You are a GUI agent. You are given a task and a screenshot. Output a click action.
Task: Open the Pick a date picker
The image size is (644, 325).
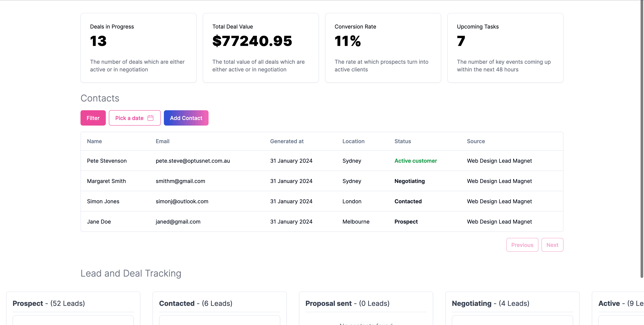(x=135, y=118)
